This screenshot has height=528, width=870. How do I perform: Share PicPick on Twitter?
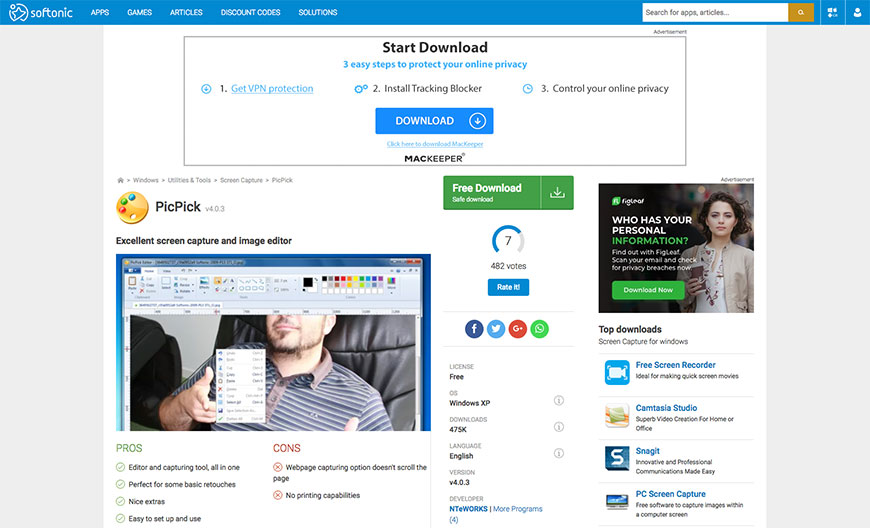pyautogui.click(x=496, y=329)
